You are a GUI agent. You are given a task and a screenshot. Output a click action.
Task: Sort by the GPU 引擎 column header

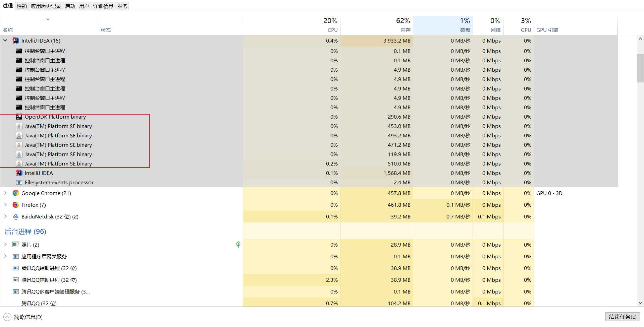576,25
